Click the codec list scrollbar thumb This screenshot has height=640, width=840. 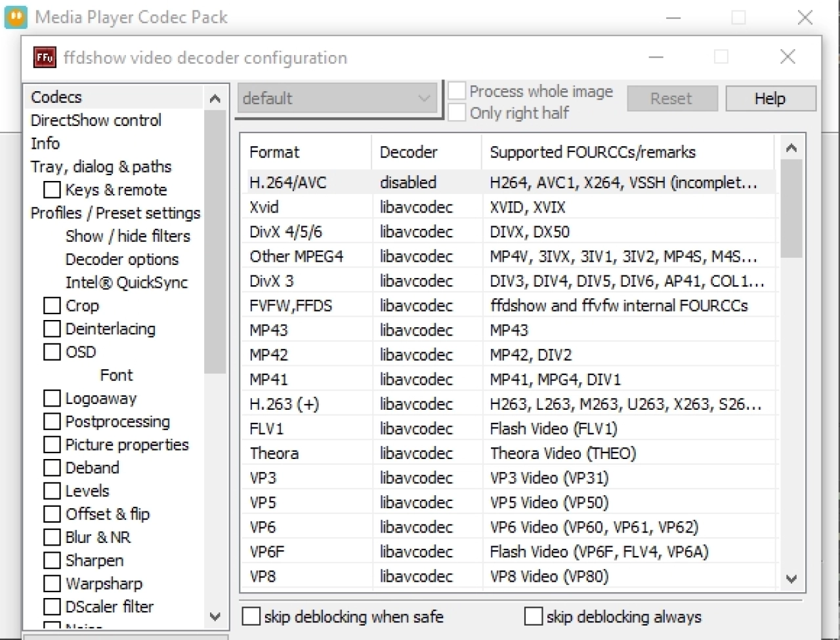click(791, 209)
